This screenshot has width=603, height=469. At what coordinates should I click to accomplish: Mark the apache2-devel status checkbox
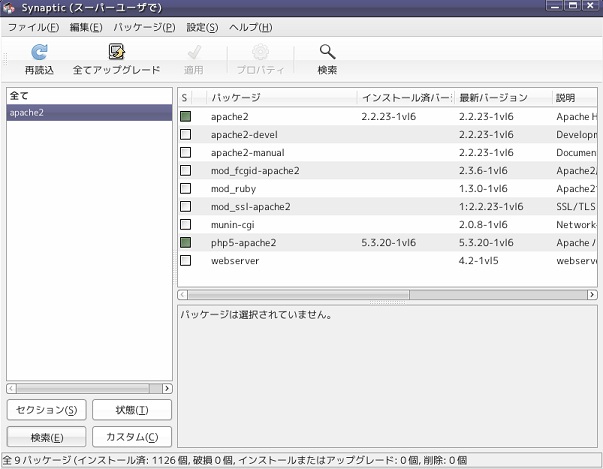tap(186, 135)
